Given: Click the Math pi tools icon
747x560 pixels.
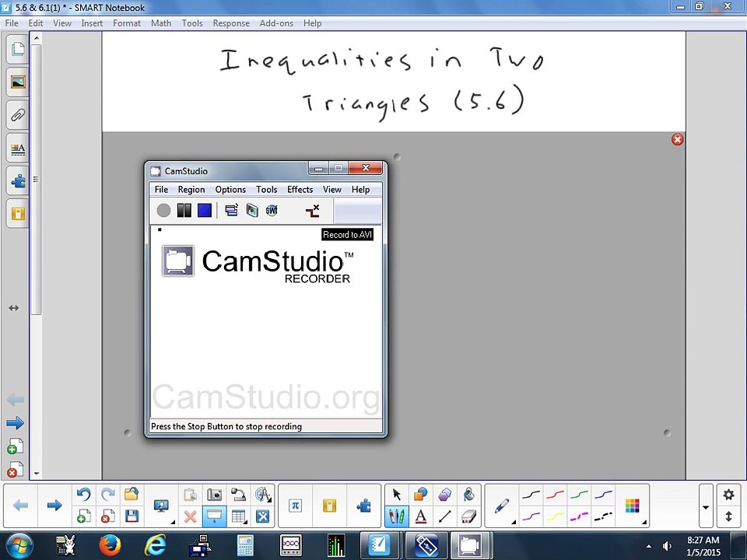Looking at the screenshot, I should coord(296,506).
